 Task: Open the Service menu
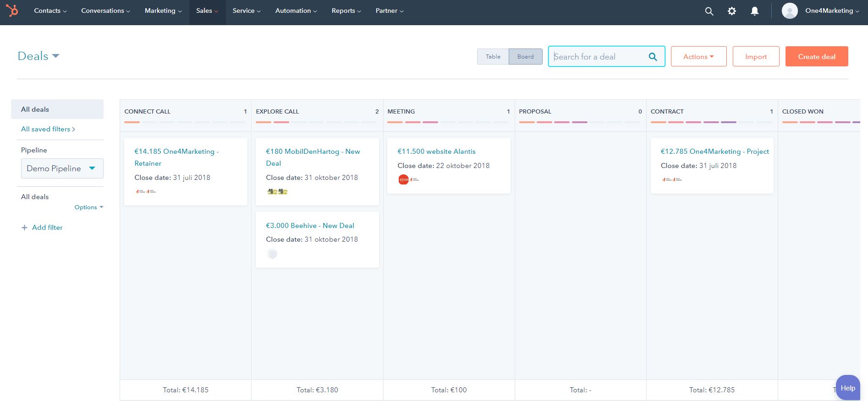coord(247,11)
